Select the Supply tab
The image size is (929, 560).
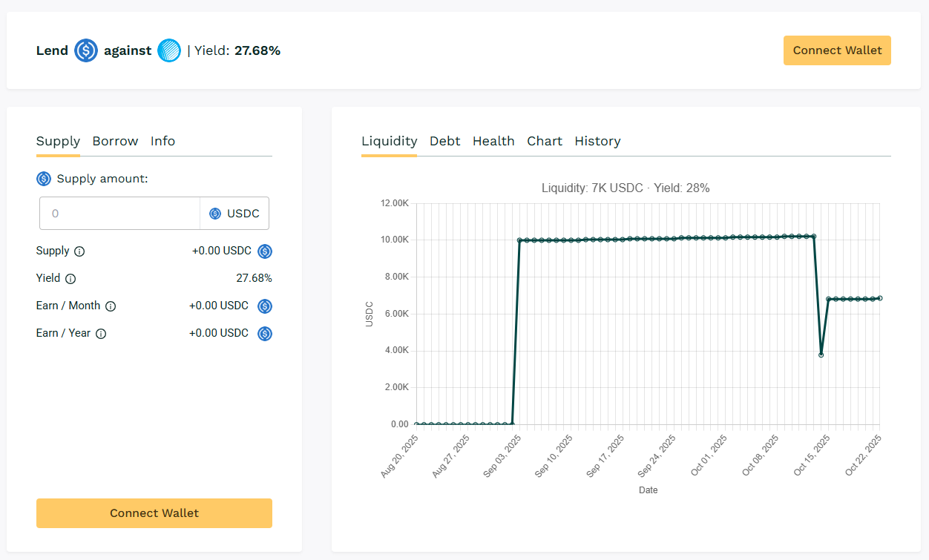point(58,141)
